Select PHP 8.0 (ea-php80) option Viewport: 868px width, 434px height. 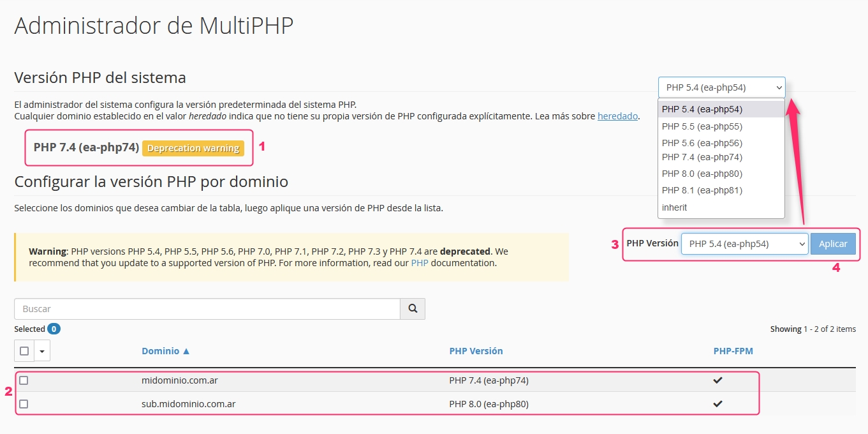coord(702,174)
